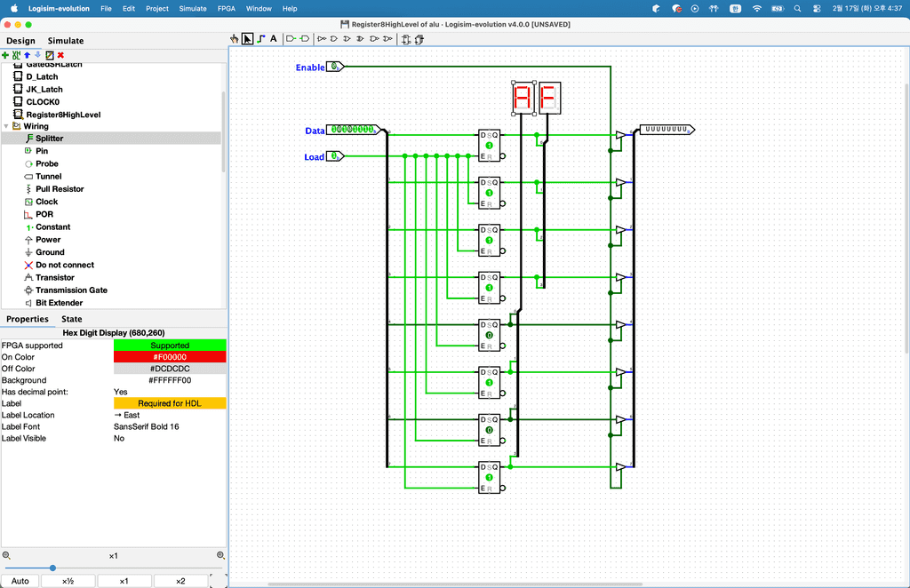Switch to the State tab
Image resolution: width=910 pixels, height=588 pixels.
point(71,319)
